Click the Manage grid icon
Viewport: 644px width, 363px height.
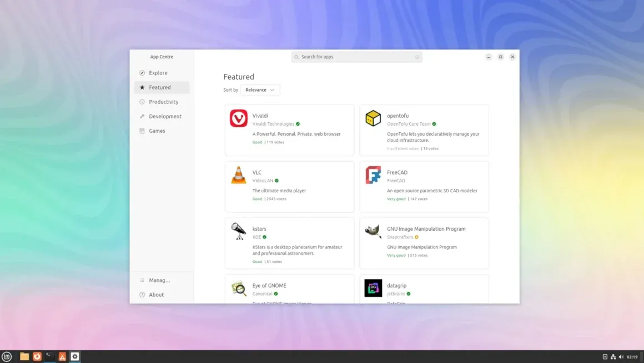[x=142, y=280]
